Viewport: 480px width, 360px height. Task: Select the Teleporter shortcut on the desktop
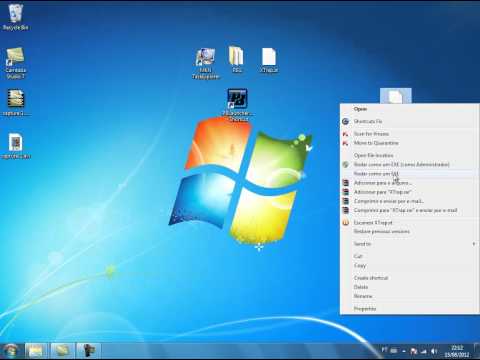tap(205, 63)
